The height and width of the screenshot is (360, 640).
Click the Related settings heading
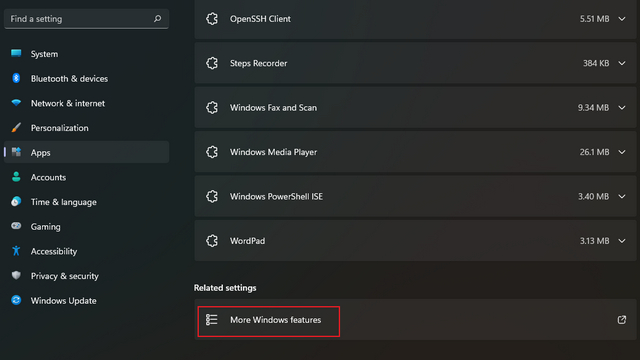pos(225,288)
